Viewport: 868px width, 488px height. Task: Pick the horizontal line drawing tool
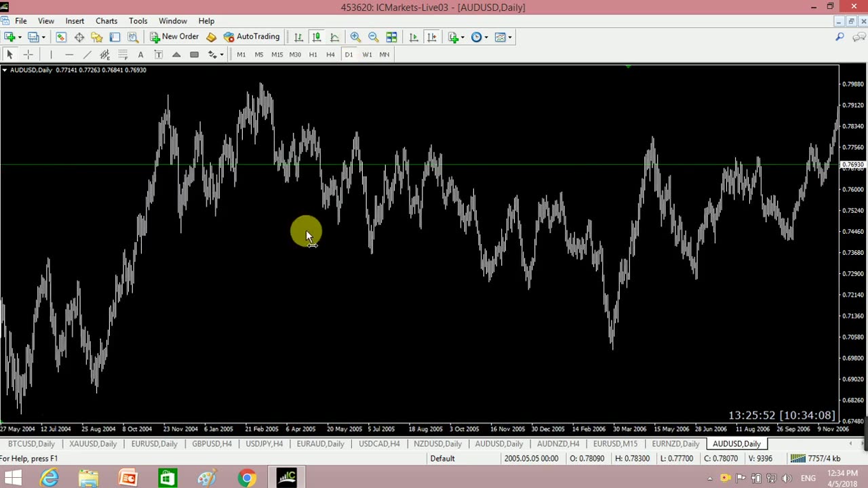click(x=69, y=55)
